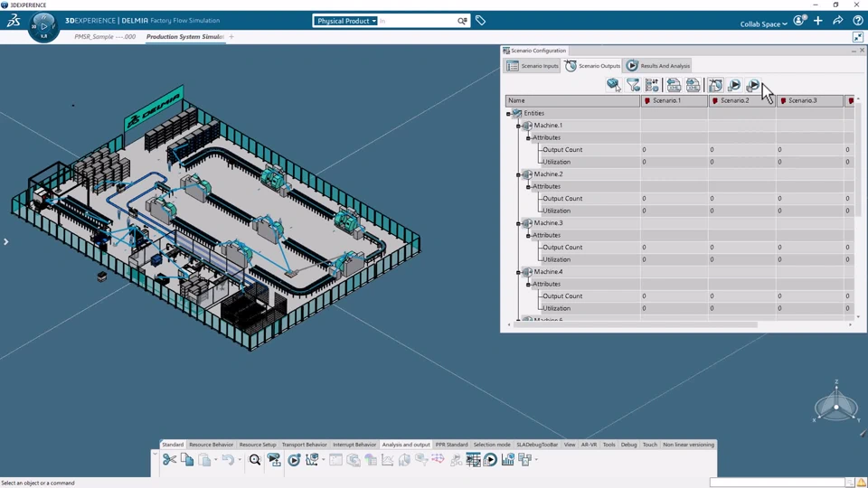Click the expand view icon below help

click(858, 37)
